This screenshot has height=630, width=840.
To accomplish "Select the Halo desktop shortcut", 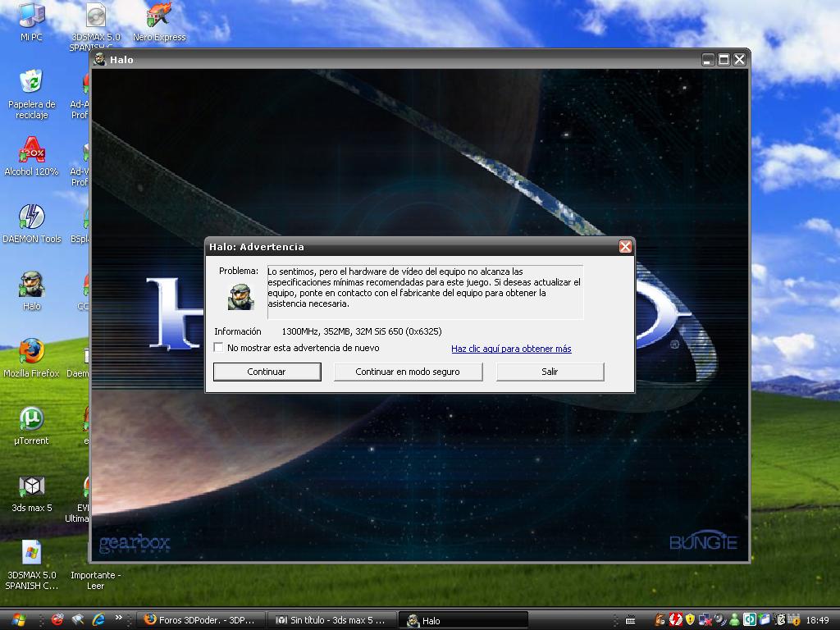I will [32, 291].
